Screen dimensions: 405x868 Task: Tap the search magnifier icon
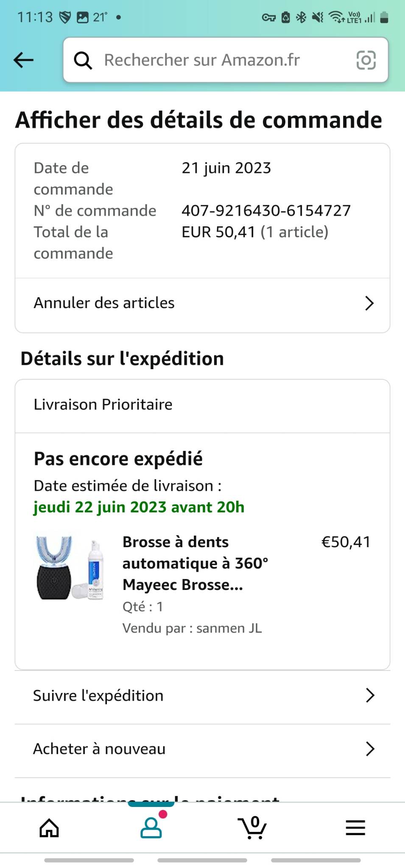coord(83,60)
